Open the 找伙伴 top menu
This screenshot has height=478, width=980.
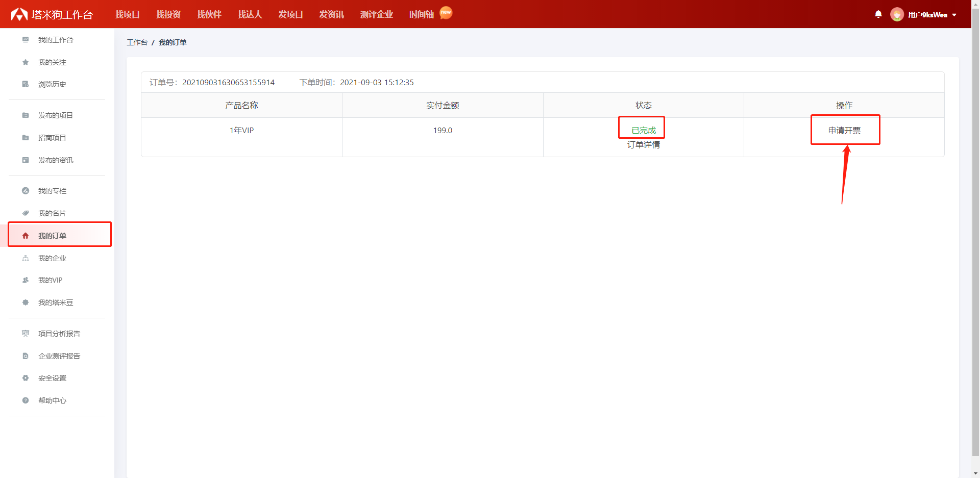[209, 14]
